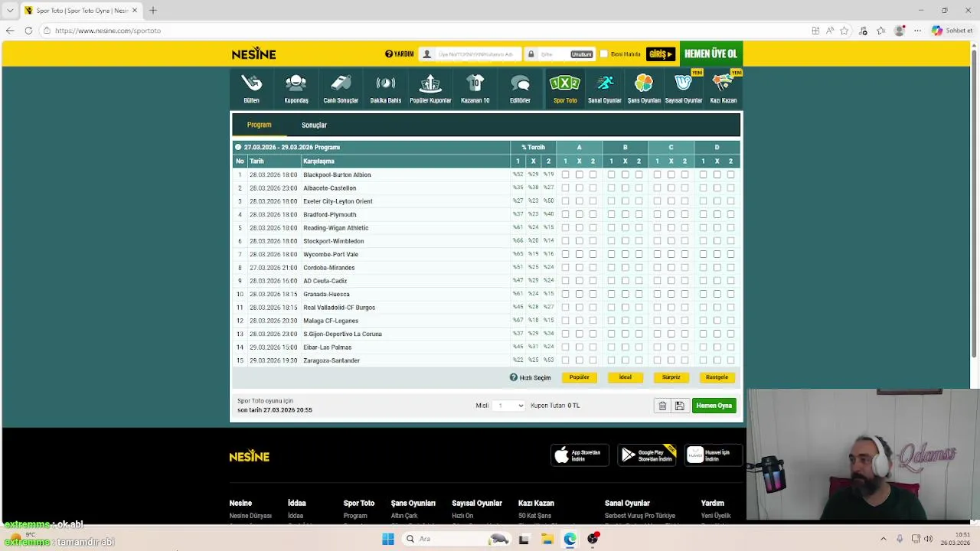Image resolution: width=980 pixels, height=551 pixels.
Task: Click the Hemen Oyna button
Action: pos(714,406)
